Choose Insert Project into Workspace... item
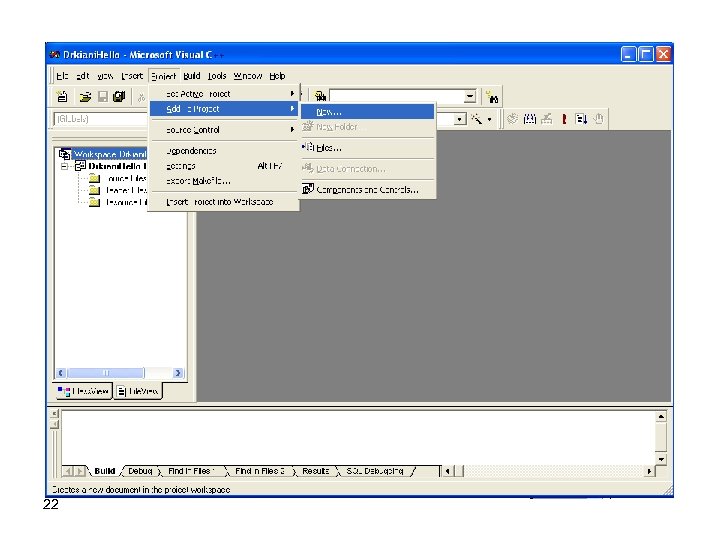 [224, 202]
